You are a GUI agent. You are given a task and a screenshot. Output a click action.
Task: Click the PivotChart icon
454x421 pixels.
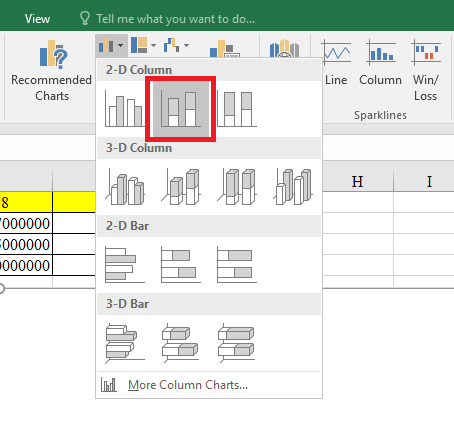[x=225, y=49]
